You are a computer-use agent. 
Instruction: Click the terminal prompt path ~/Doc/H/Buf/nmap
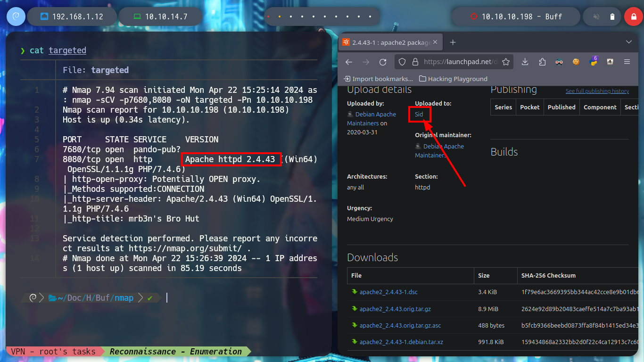(x=95, y=298)
